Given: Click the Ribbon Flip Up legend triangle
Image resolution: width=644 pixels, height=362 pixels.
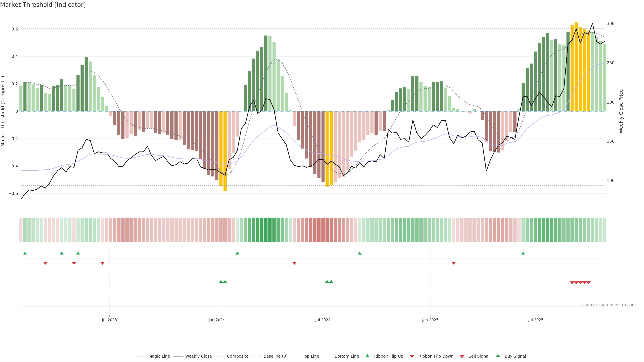Looking at the screenshot, I should 367,356.
